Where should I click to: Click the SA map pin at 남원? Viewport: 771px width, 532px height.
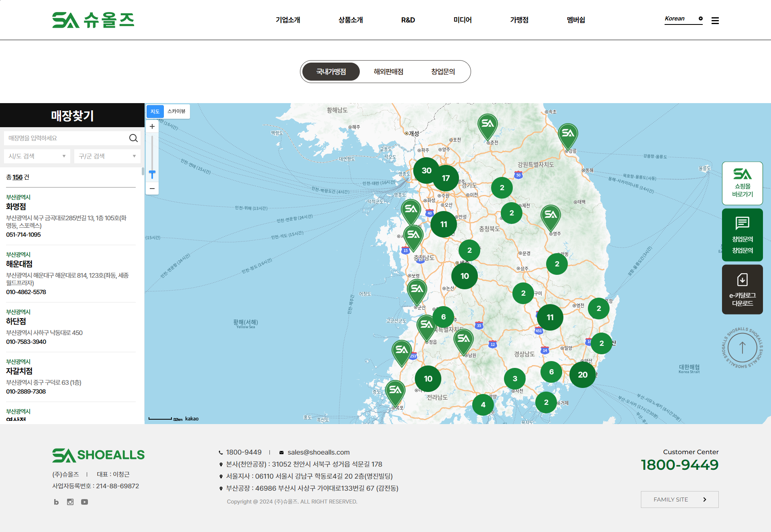[463, 342]
